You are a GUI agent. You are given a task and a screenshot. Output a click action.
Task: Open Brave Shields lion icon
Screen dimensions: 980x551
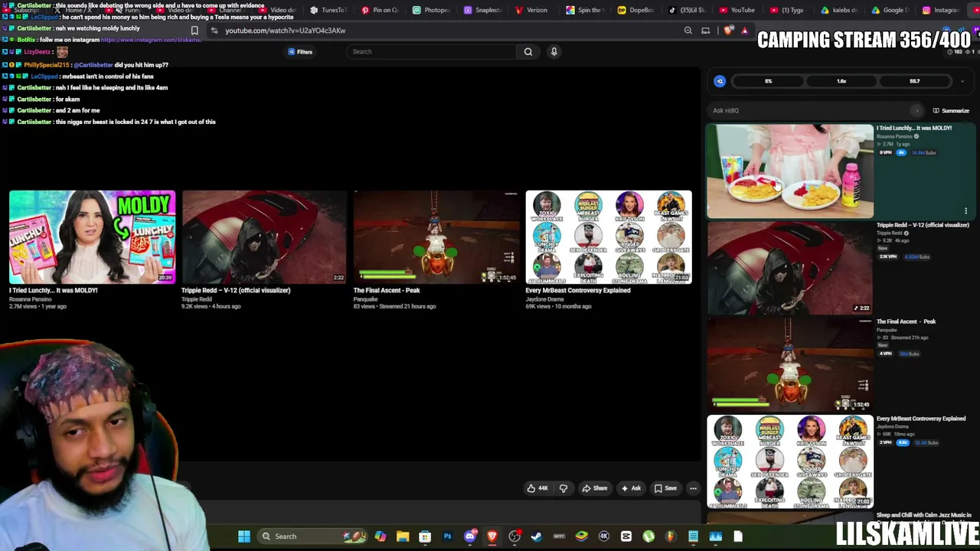(x=728, y=31)
